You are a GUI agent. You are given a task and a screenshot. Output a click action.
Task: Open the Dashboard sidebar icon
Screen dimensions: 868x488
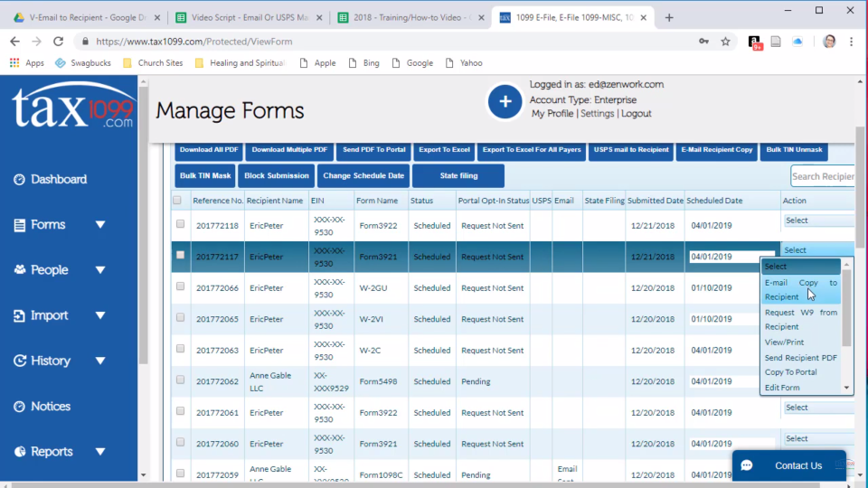coord(19,179)
